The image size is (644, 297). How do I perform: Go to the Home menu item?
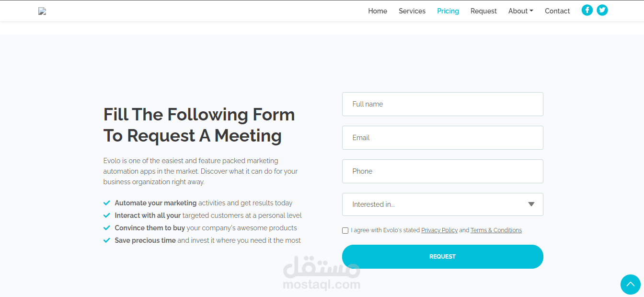[378, 11]
